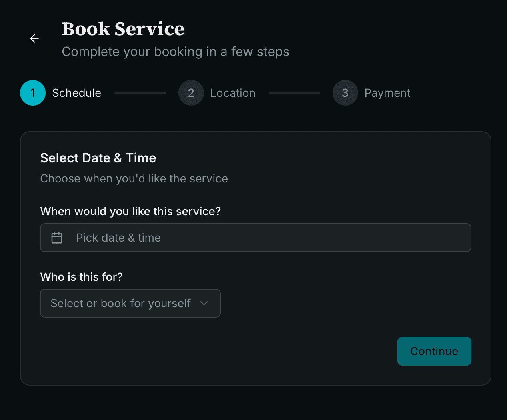
Task: Click the 'Book Service' heading
Action: click(123, 29)
